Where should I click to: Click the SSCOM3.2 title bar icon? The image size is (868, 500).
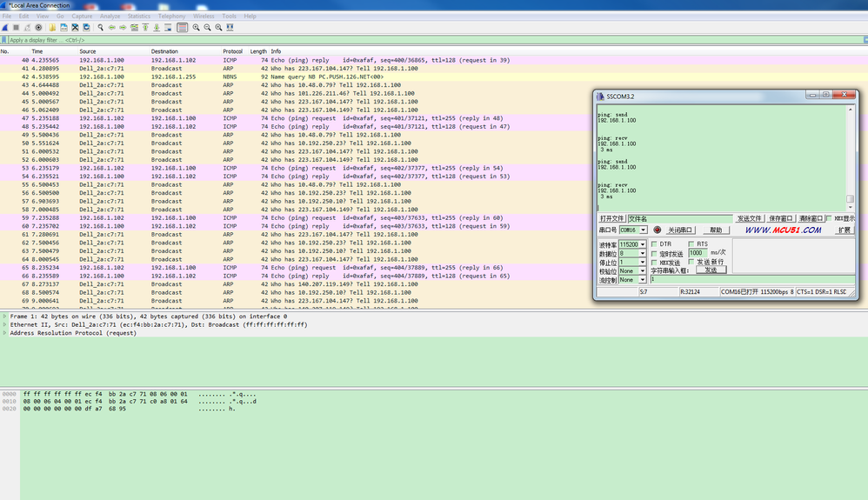(x=601, y=97)
